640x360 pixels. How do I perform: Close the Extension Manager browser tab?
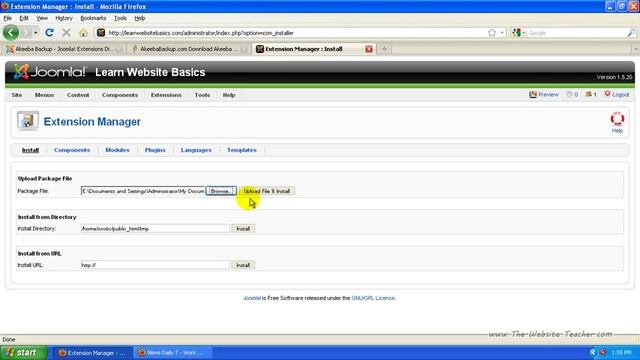pyautogui.click(x=369, y=49)
